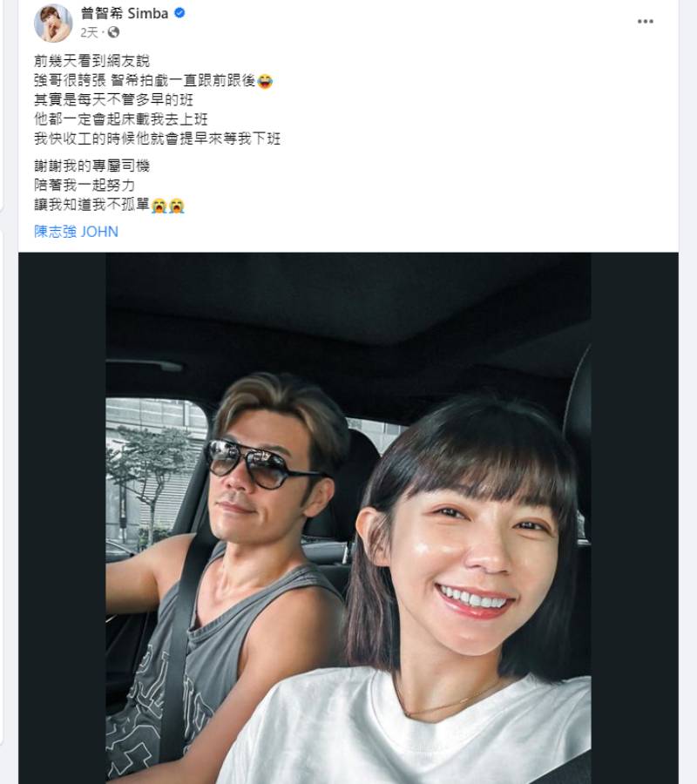Viewport: 697px width, 784px height.
Task: Open the three-dot post options menu
Action: pyautogui.click(x=645, y=22)
